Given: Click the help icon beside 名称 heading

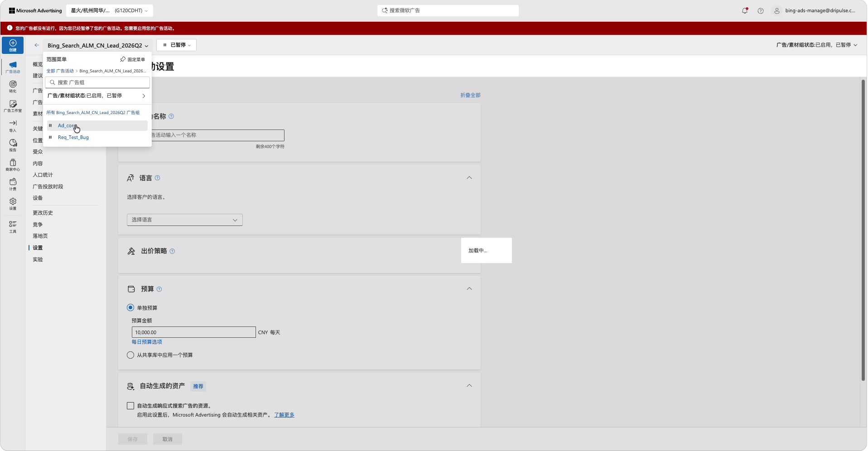Looking at the screenshot, I should click(x=171, y=116).
